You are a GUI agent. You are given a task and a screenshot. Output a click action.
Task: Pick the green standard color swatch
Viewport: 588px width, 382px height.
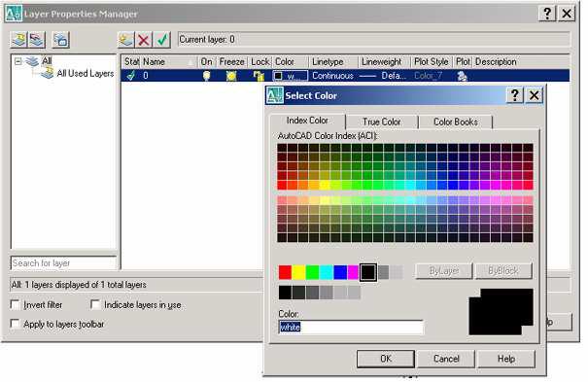click(312, 272)
